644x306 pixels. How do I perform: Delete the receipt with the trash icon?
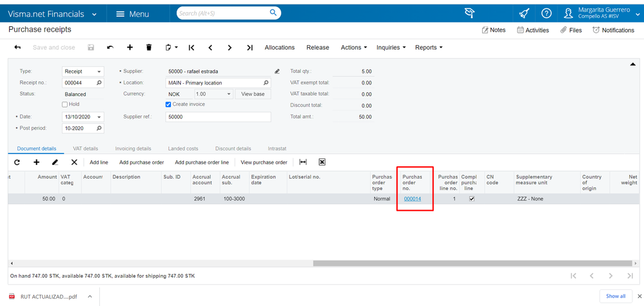click(x=149, y=48)
